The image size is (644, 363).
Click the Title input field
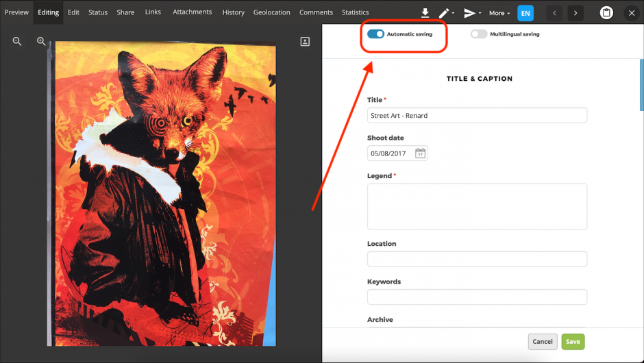(x=477, y=115)
